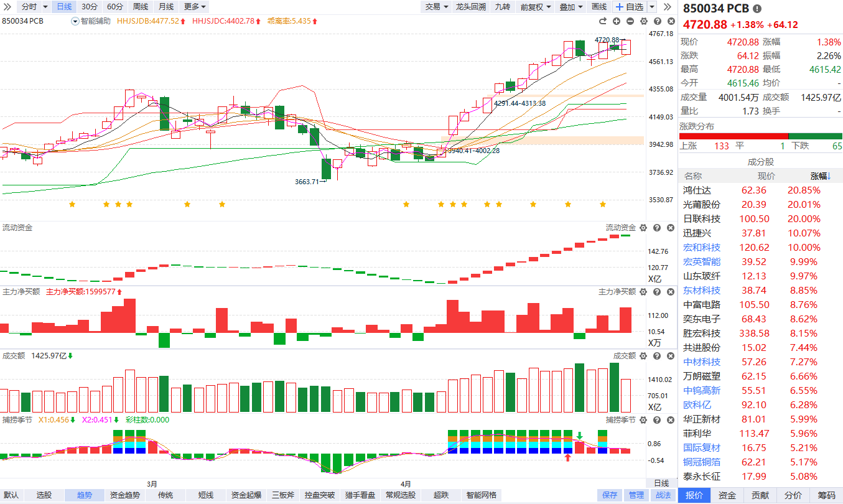Close the main chart indicator overlay
This screenshot has width=843, height=504.
coord(670,21)
